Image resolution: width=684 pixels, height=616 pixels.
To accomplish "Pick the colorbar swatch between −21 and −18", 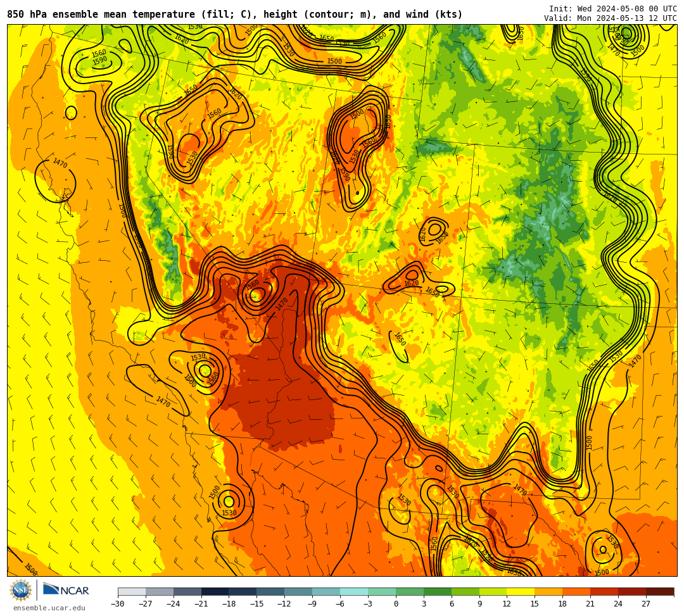I will 215,591.
